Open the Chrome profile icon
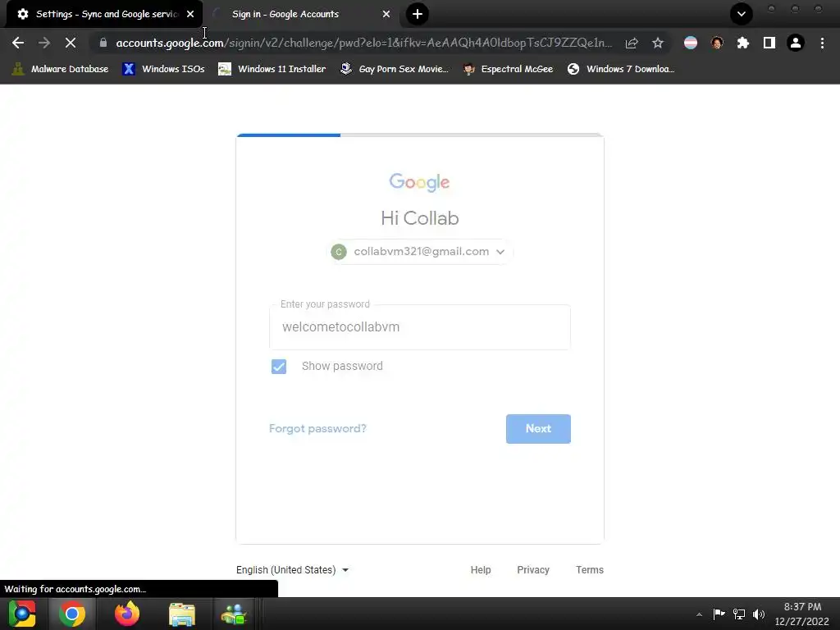 tap(796, 43)
